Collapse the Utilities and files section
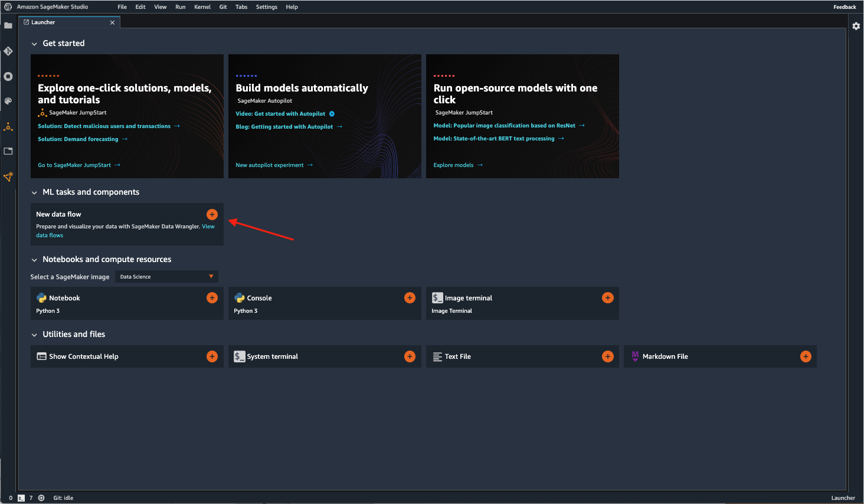The height and width of the screenshot is (504, 864). (34, 335)
